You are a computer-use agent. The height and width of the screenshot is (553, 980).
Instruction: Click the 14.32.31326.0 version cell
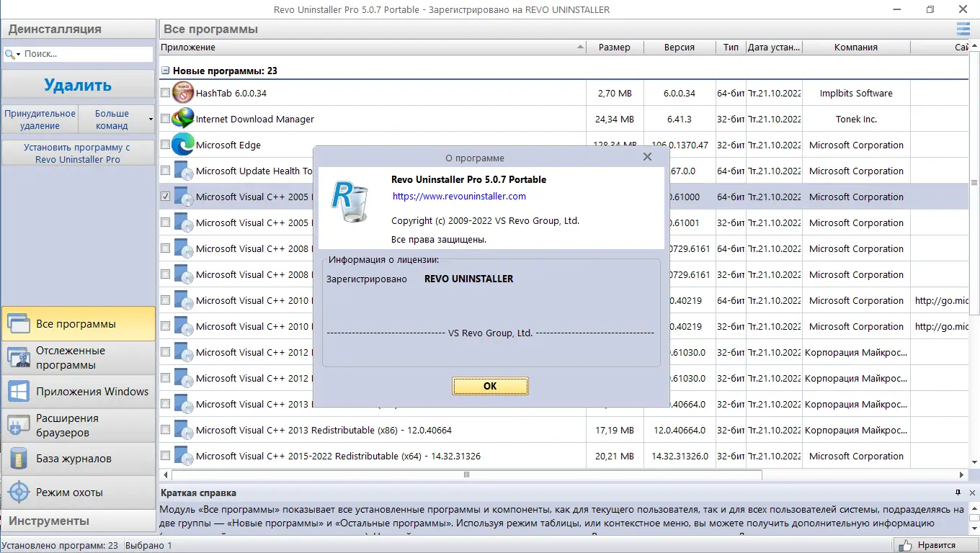click(680, 456)
